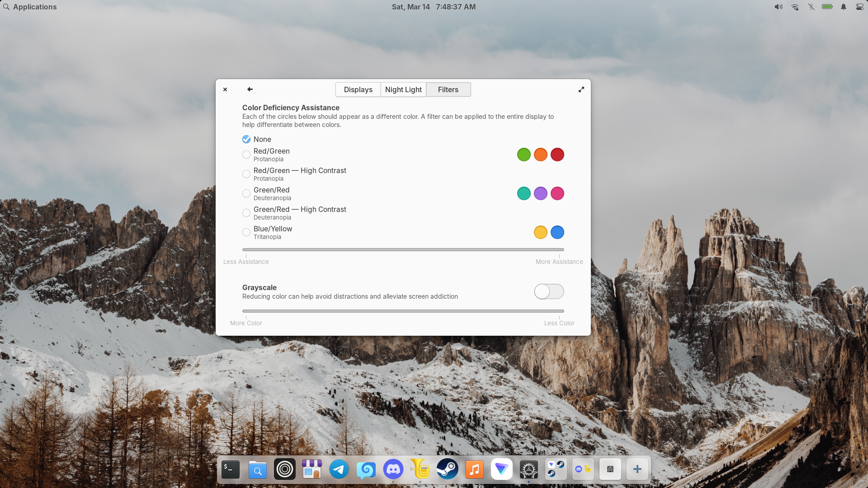Open the Music app in dock
Screen dimensions: 868x488
475,469
